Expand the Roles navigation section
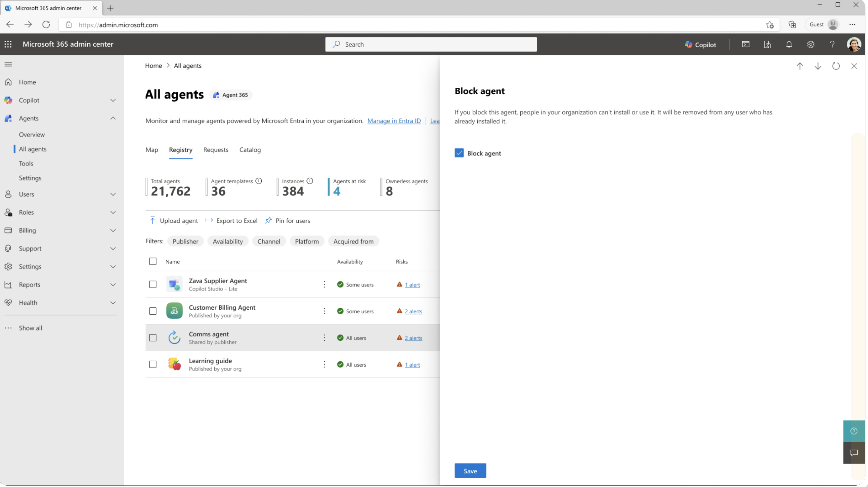 point(113,212)
